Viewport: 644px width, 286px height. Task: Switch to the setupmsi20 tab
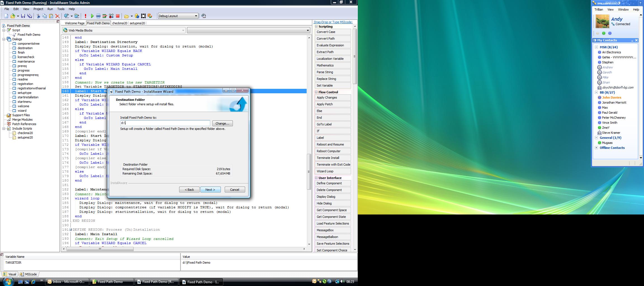point(137,23)
